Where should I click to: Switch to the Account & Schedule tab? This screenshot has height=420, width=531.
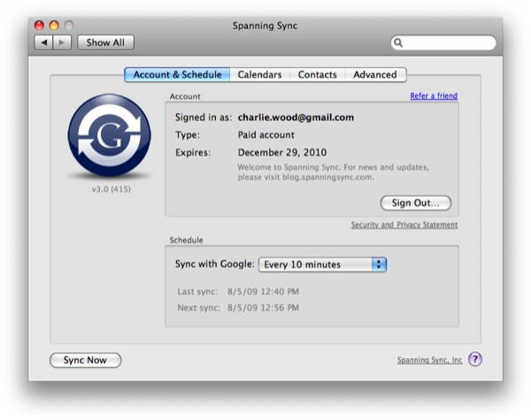(x=178, y=74)
